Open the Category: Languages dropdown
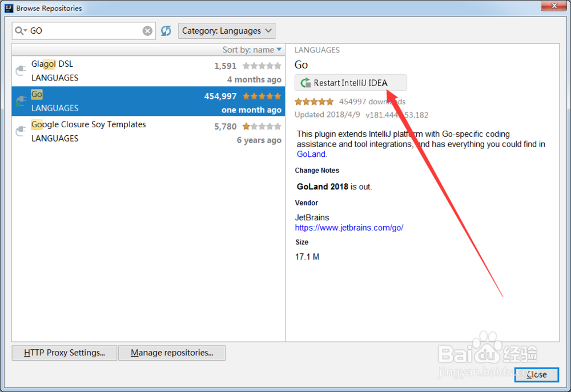571x392 pixels. pos(227,31)
